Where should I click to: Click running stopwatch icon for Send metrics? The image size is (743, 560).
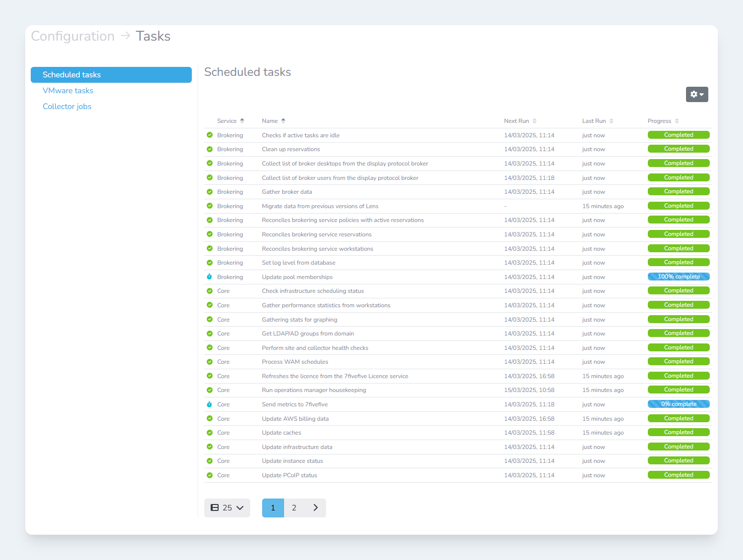[210, 404]
